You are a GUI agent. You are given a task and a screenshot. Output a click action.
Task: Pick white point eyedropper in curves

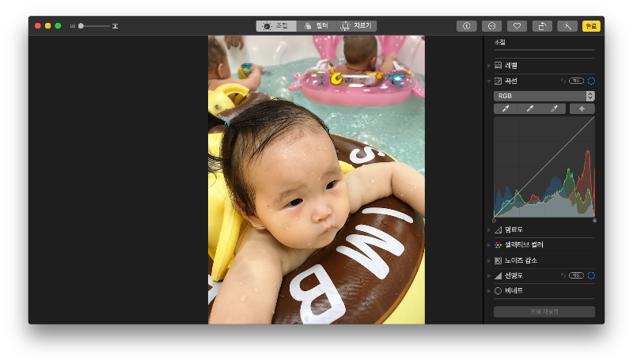click(x=554, y=108)
